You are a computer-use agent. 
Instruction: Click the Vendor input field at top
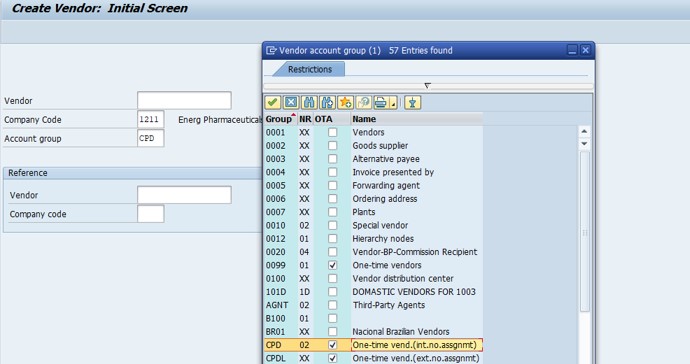point(184,100)
